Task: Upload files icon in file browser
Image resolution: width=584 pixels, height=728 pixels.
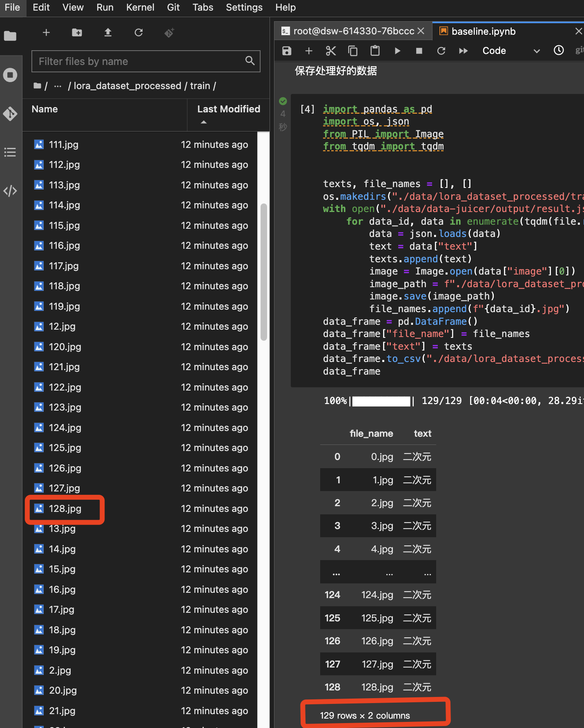Action: pyautogui.click(x=108, y=32)
